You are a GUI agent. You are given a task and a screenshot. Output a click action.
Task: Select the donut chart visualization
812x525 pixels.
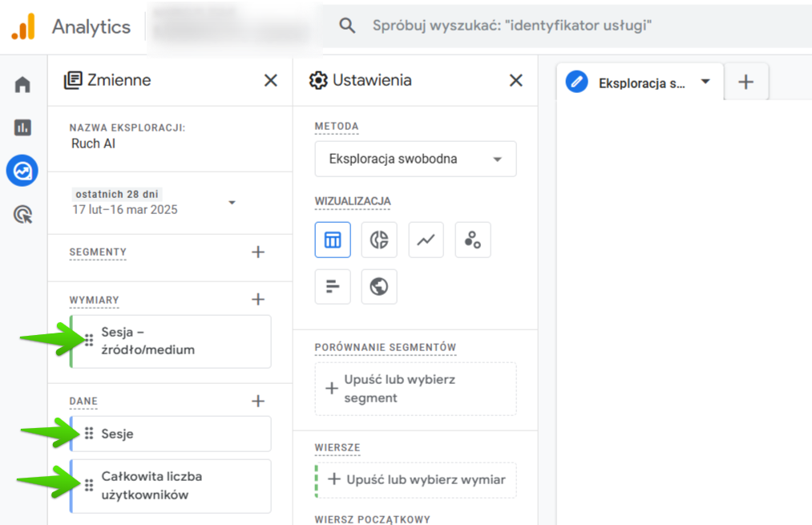coord(379,240)
